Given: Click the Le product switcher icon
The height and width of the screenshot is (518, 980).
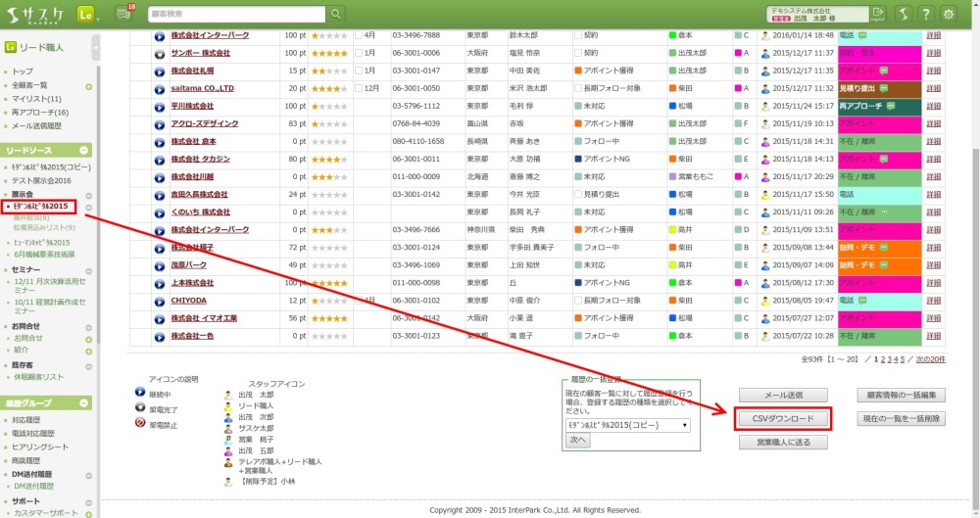Looking at the screenshot, I should pos(84,14).
